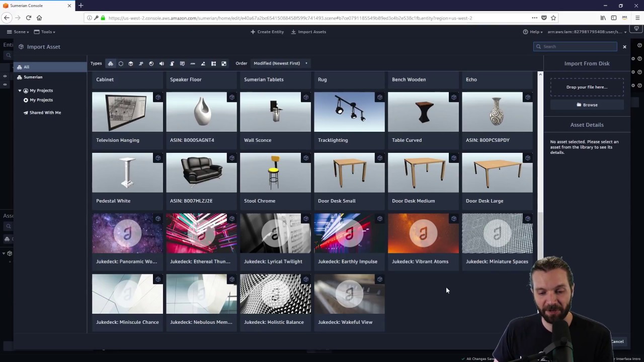This screenshot has height=362, width=644.
Task: Select the animation running-figure type filter
Action: click(x=141, y=63)
